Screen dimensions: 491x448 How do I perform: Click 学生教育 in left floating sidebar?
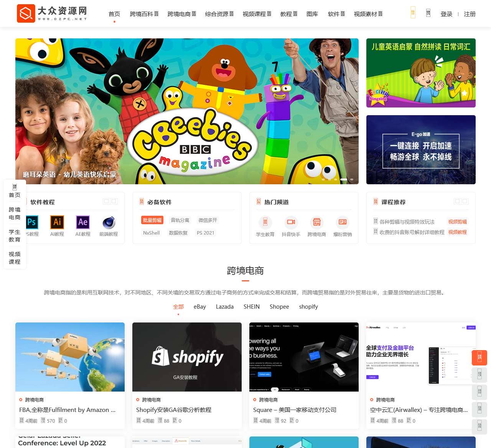[15, 236]
